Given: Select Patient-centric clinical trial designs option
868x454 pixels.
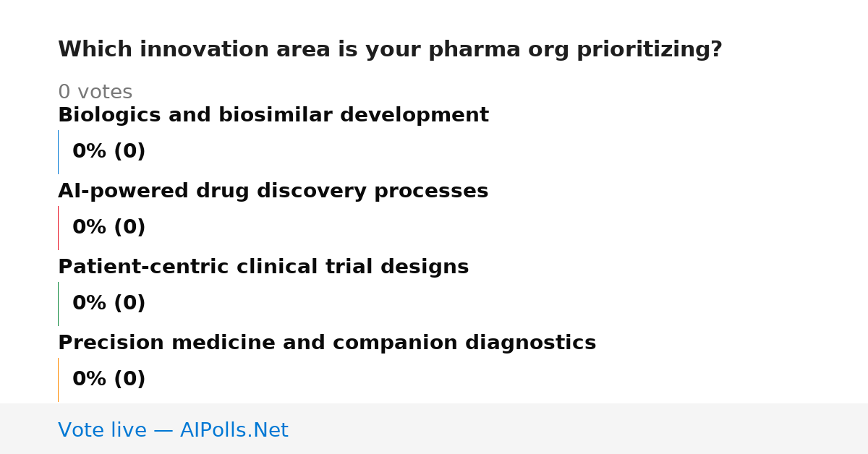Looking at the screenshot, I should coord(263,267).
